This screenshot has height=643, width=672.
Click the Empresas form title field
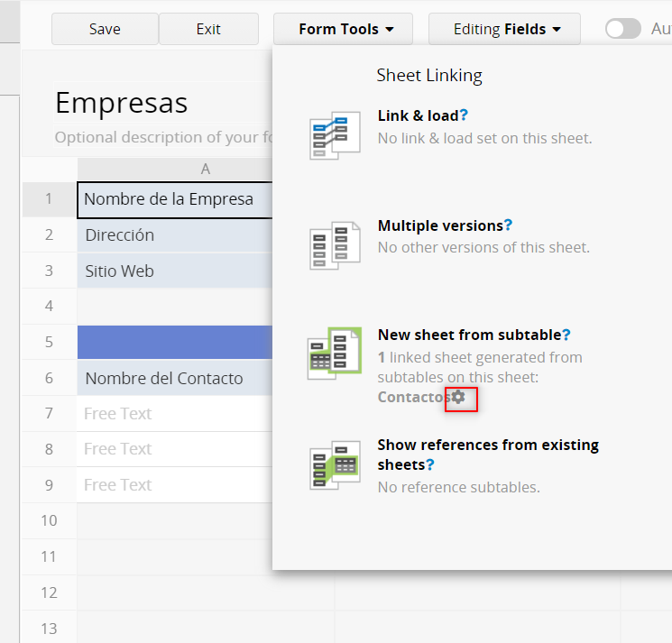162,103
